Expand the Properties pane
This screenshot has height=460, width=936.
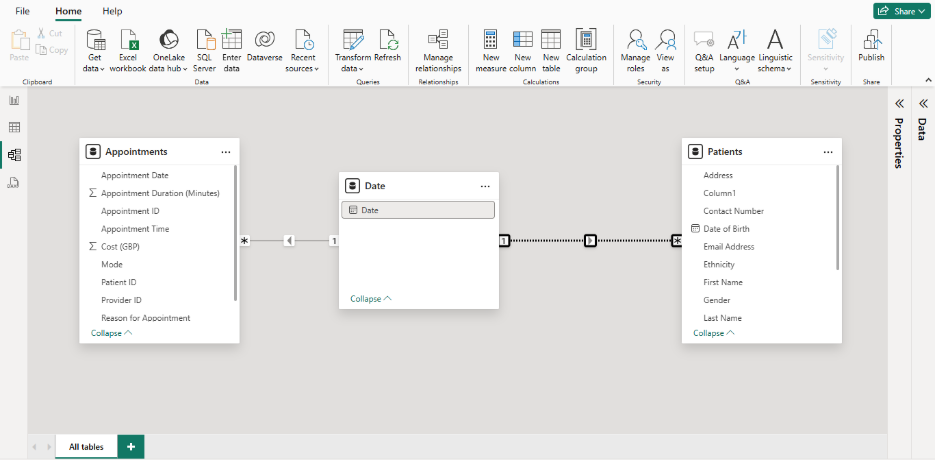pos(899,104)
